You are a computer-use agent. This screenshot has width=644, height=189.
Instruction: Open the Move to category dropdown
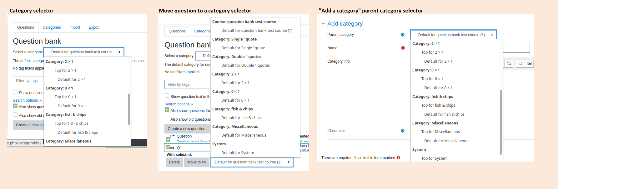[252, 162]
